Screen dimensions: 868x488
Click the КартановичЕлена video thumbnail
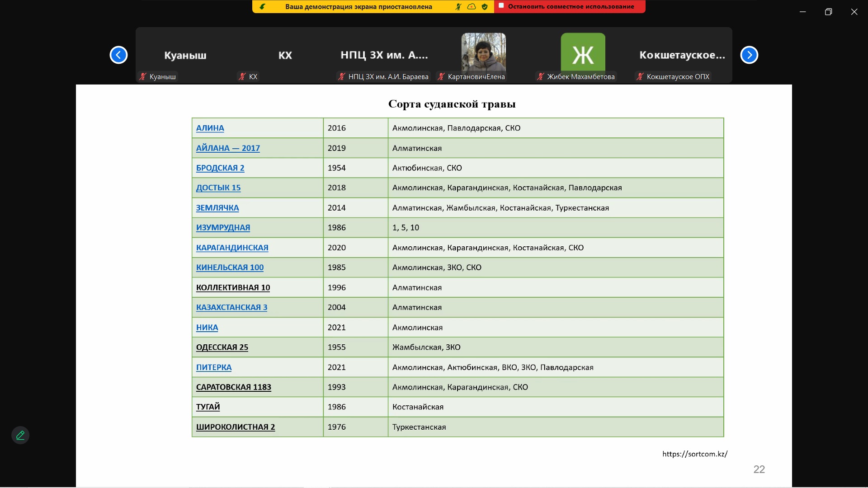pos(483,53)
